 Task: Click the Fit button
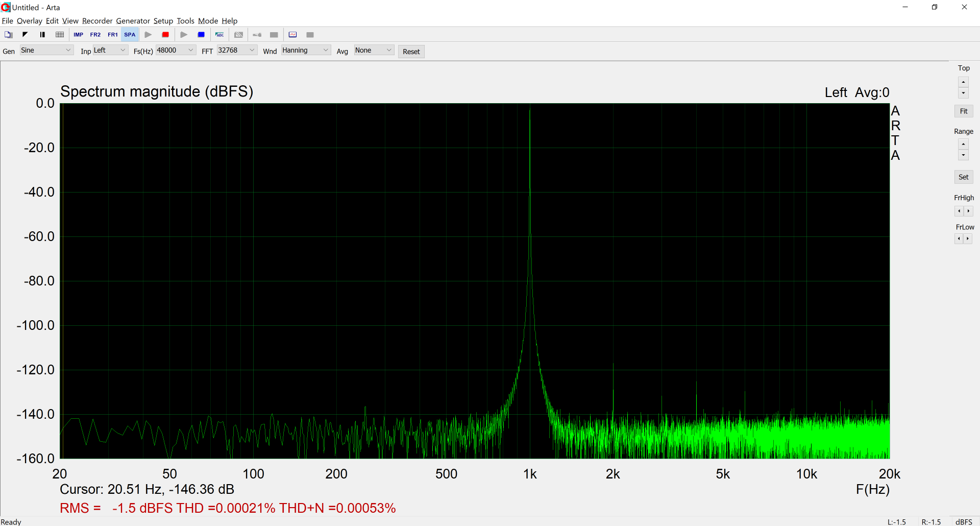pos(964,111)
